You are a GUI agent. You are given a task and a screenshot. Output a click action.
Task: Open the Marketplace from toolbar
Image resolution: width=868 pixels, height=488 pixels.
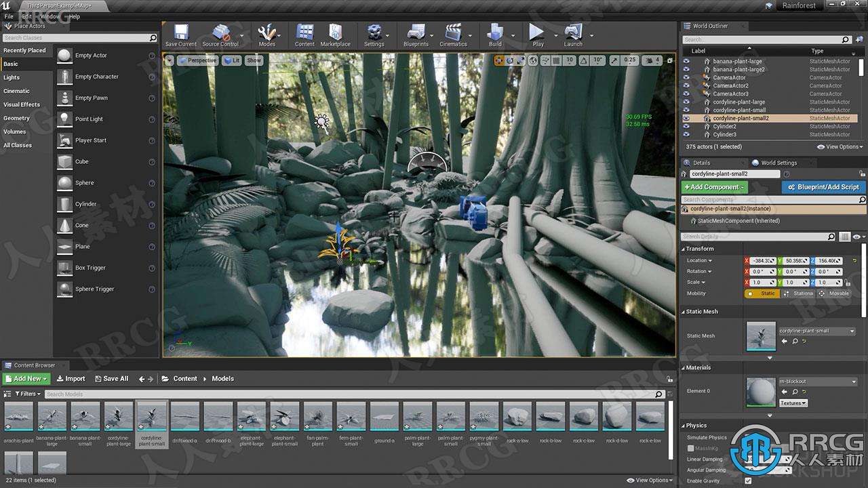[335, 35]
